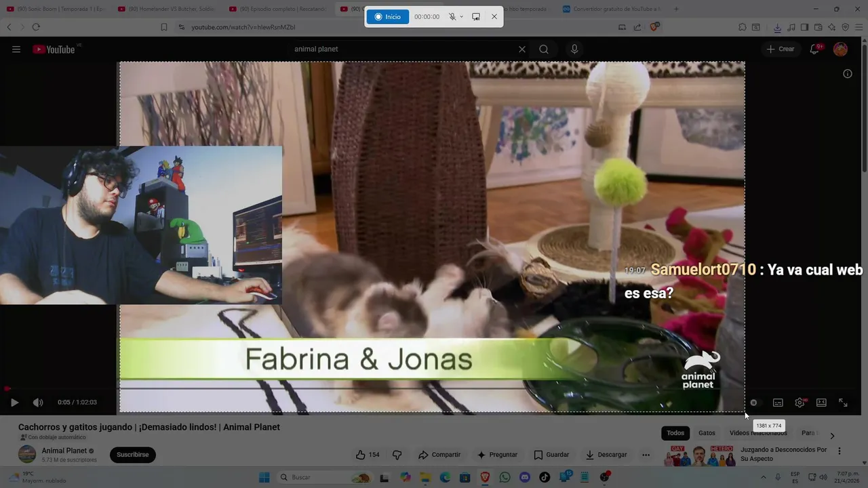The width and height of the screenshot is (868, 488).
Task: Open Juzgando a Desconocidos video thumbnail
Action: click(699, 456)
